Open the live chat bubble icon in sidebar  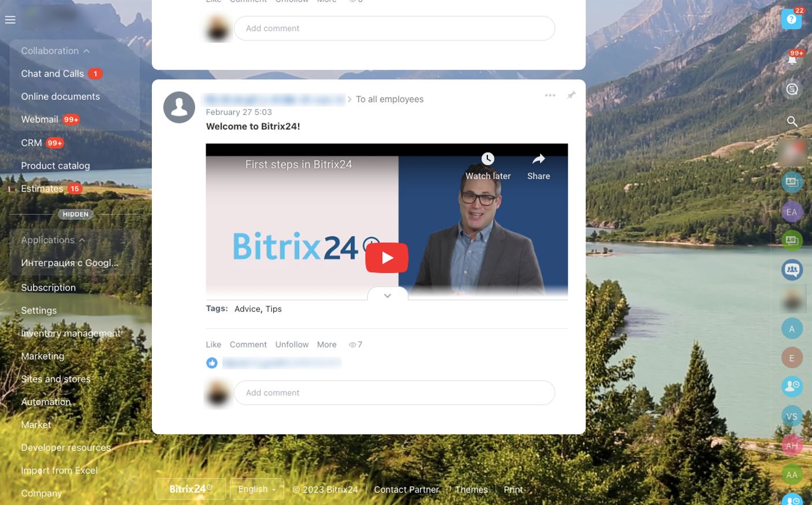[792, 89]
